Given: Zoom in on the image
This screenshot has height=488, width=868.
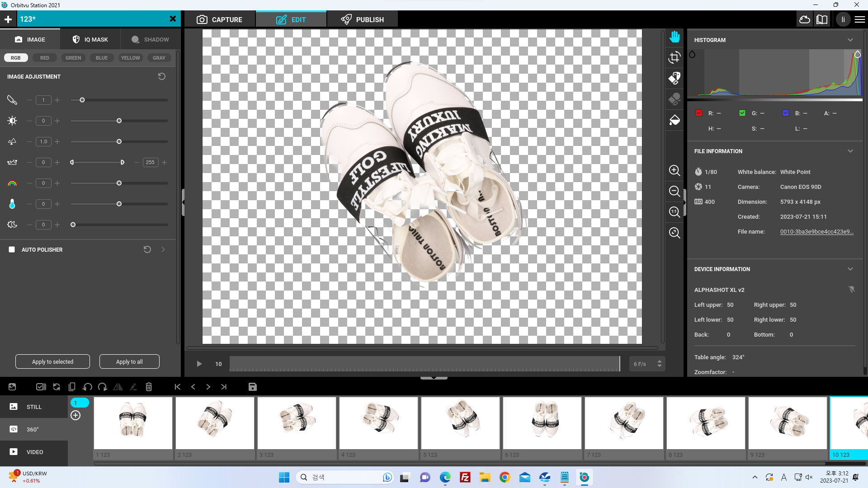Looking at the screenshot, I should [675, 170].
